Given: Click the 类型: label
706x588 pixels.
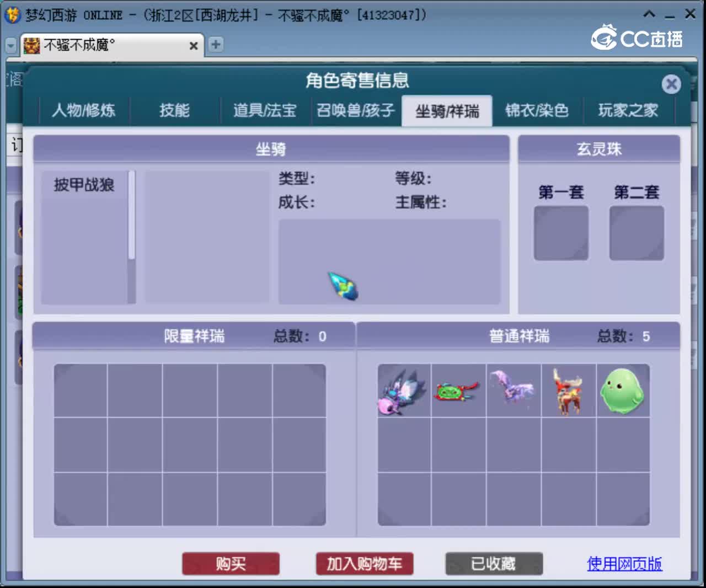Looking at the screenshot, I should click(296, 178).
